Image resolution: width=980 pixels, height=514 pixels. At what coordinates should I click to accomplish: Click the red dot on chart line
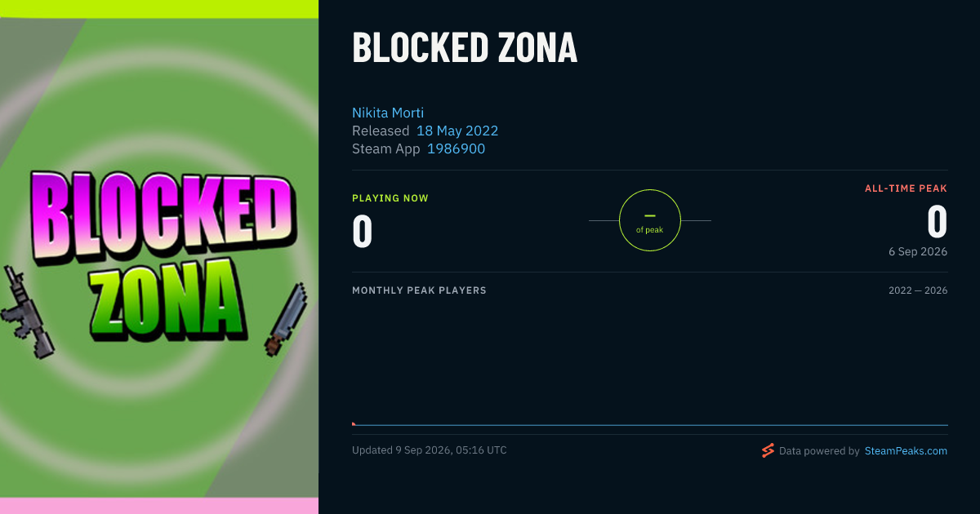coord(354,424)
